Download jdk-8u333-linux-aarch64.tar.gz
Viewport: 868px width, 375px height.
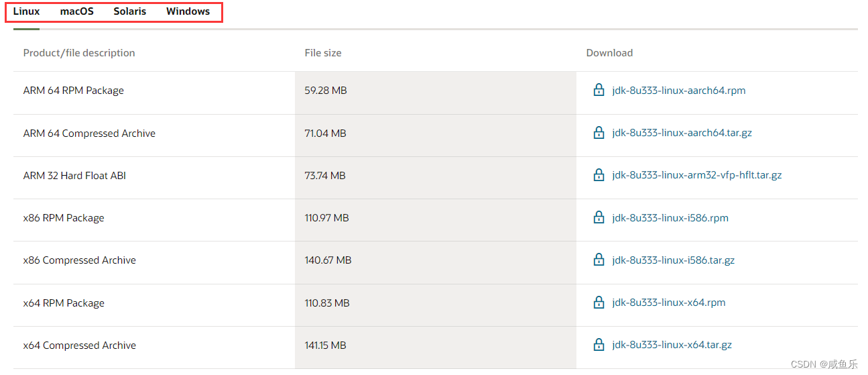[682, 132]
